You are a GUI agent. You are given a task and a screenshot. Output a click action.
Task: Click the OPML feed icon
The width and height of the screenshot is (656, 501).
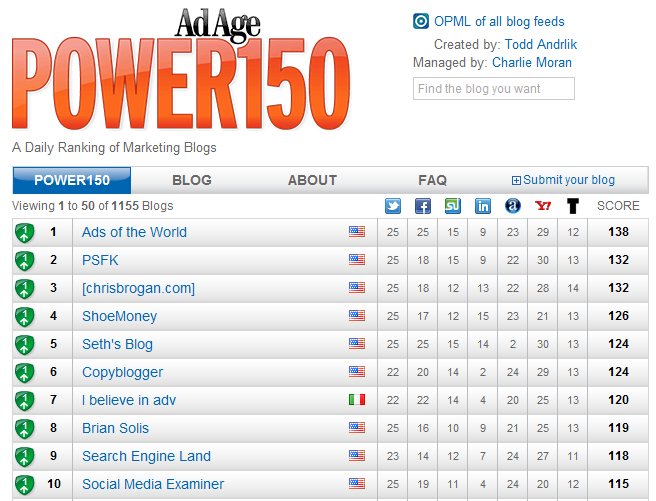[421, 22]
